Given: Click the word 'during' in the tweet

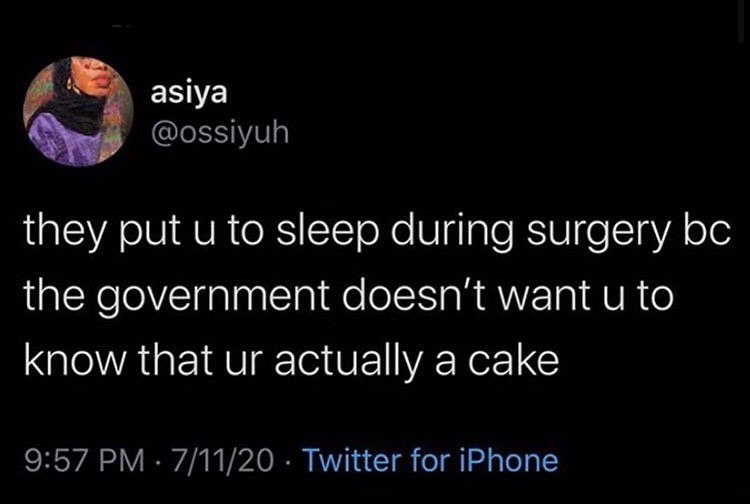Looking at the screenshot, I should point(452,232).
